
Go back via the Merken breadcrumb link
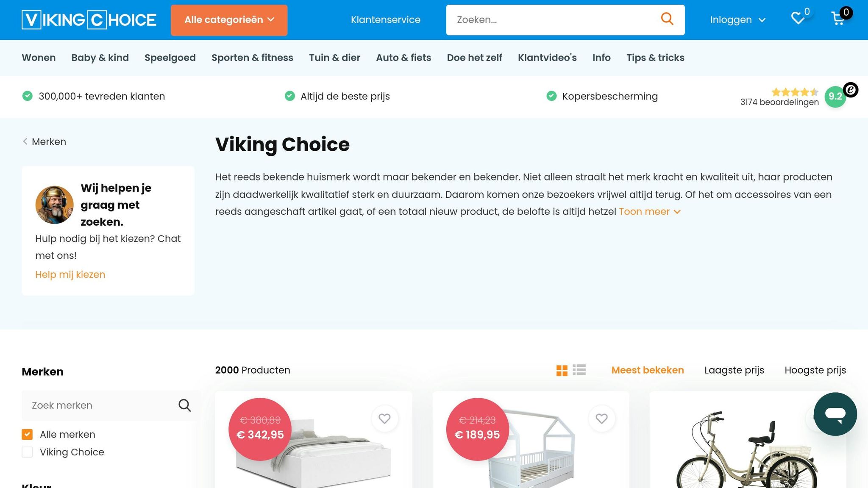pos(48,141)
